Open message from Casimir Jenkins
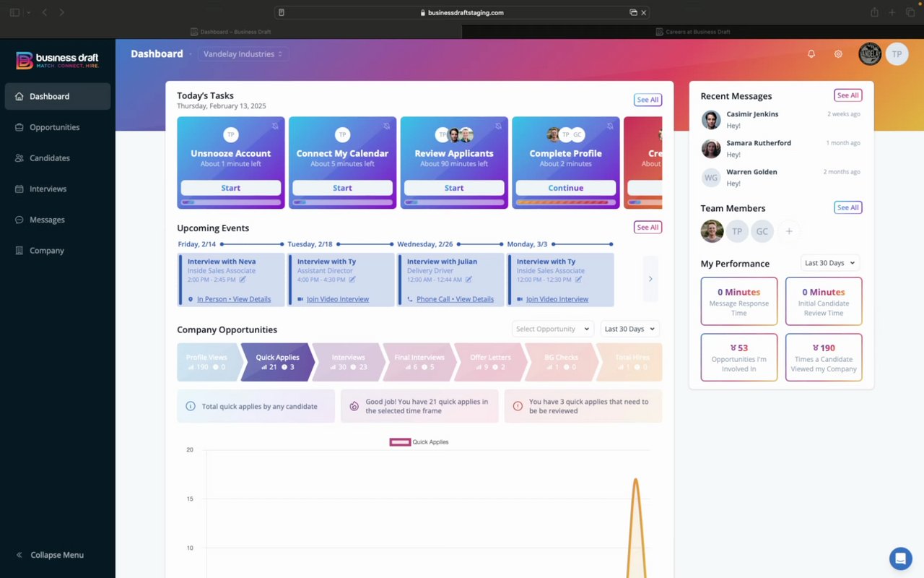This screenshot has width=924, height=578. click(x=781, y=120)
